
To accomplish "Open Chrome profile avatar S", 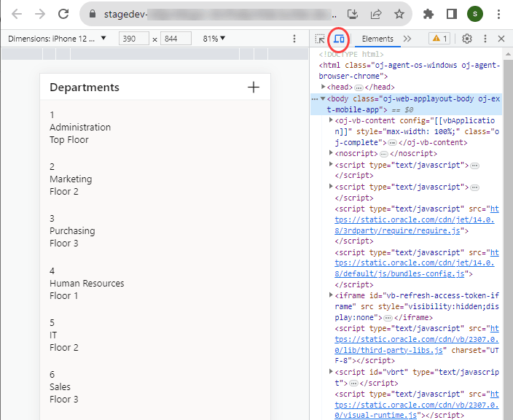I will [x=475, y=14].
